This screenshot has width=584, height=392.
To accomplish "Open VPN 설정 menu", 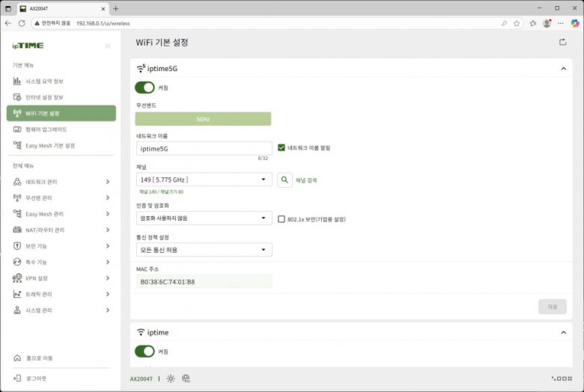I will click(x=61, y=278).
